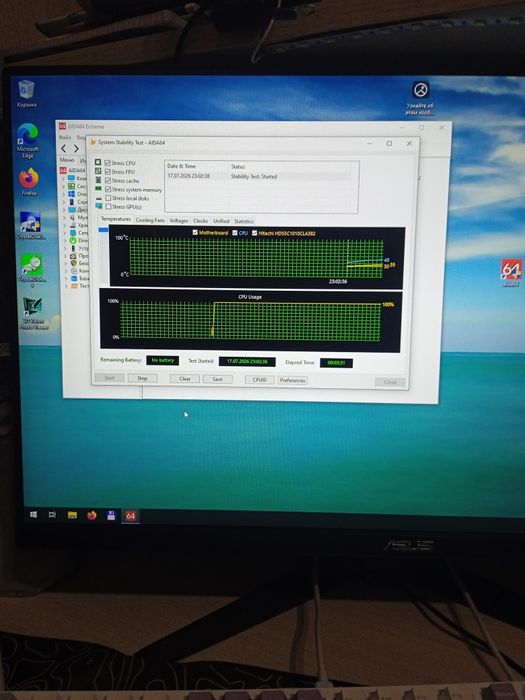Click the disk icon beside Stress local disks
Image resolution: width=525 pixels, height=700 pixels.
[98, 198]
